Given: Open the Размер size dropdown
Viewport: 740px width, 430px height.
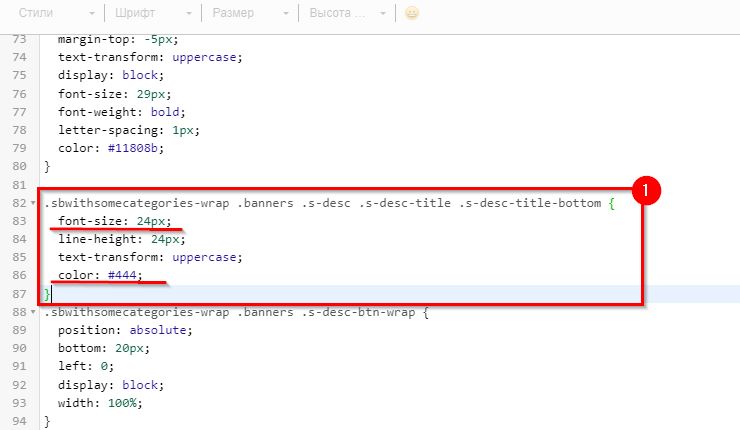Looking at the screenshot, I should (249, 14).
